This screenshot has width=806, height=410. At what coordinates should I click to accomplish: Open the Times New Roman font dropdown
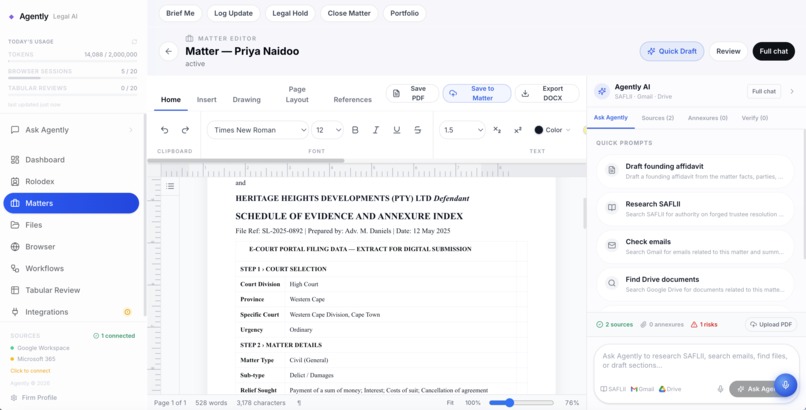tap(258, 130)
